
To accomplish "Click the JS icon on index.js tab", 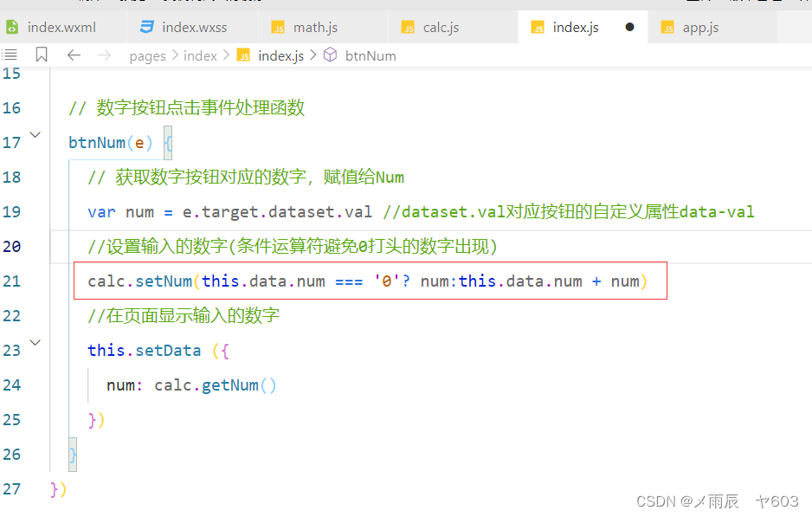I will click(538, 28).
